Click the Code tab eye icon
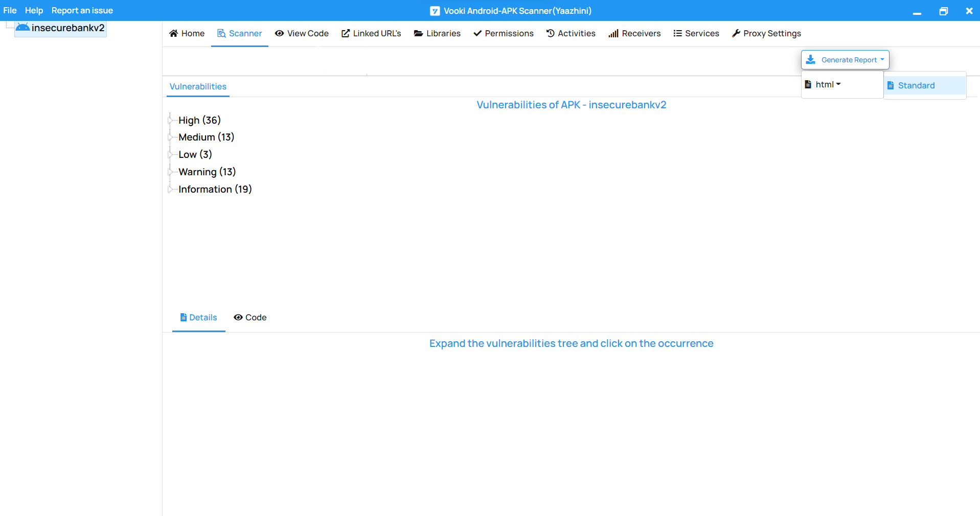This screenshot has height=516, width=980. (x=238, y=317)
